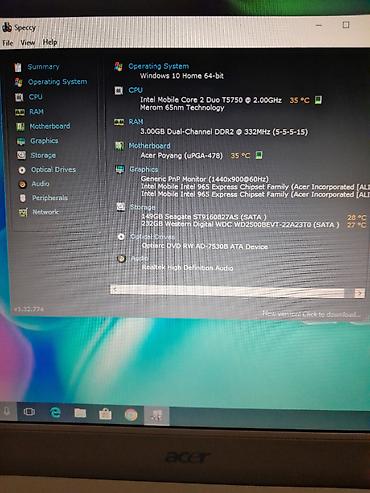Click the 149GB Seagate drive entry
The width and height of the screenshot is (370, 493).
(204, 217)
